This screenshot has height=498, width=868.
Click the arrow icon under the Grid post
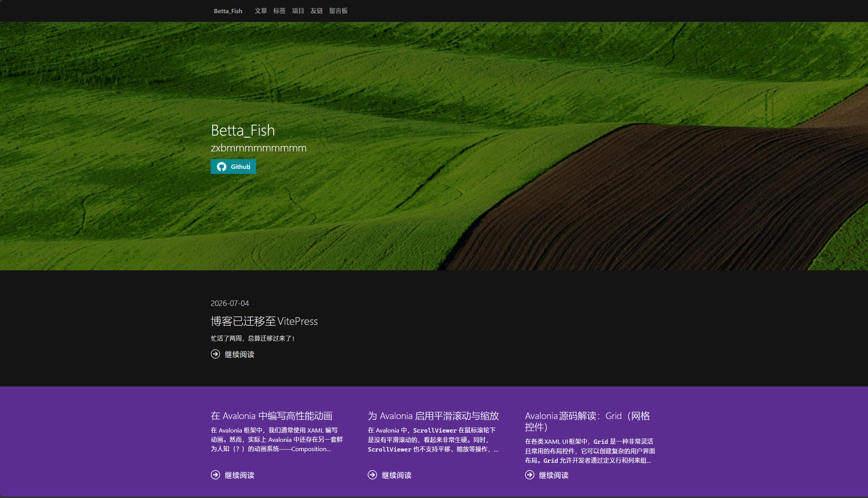pos(530,475)
